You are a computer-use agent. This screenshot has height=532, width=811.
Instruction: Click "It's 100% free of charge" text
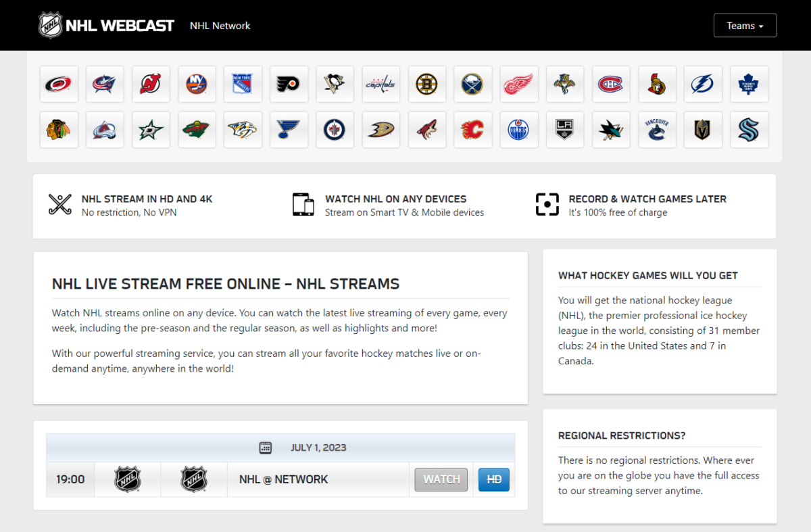tap(618, 212)
